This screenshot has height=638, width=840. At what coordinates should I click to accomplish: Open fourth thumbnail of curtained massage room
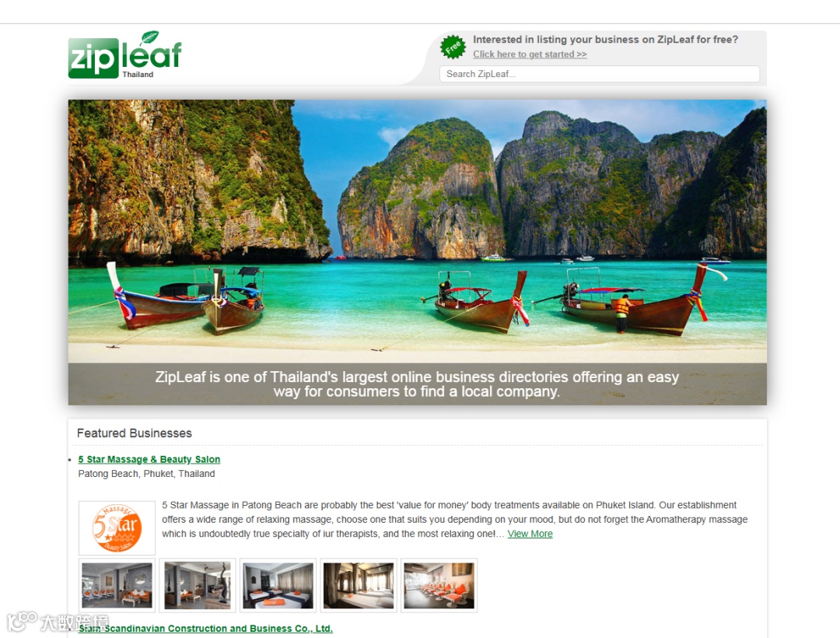click(x=359, y=585)
